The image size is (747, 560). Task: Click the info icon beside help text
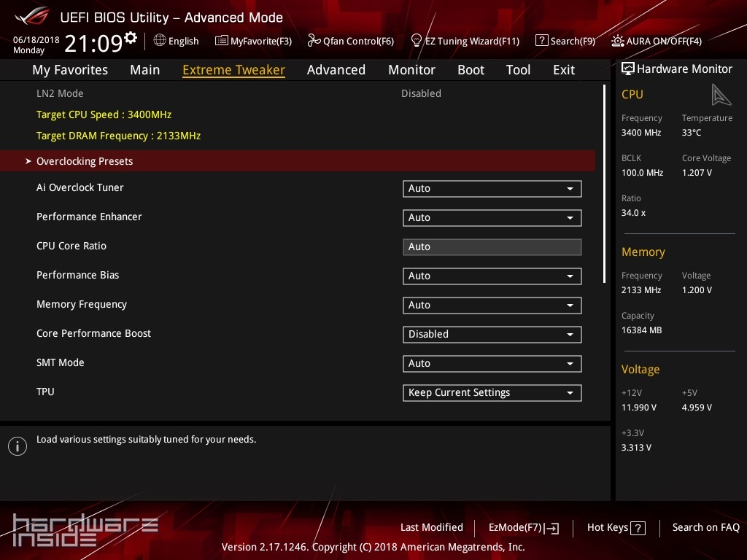[18, 446]
